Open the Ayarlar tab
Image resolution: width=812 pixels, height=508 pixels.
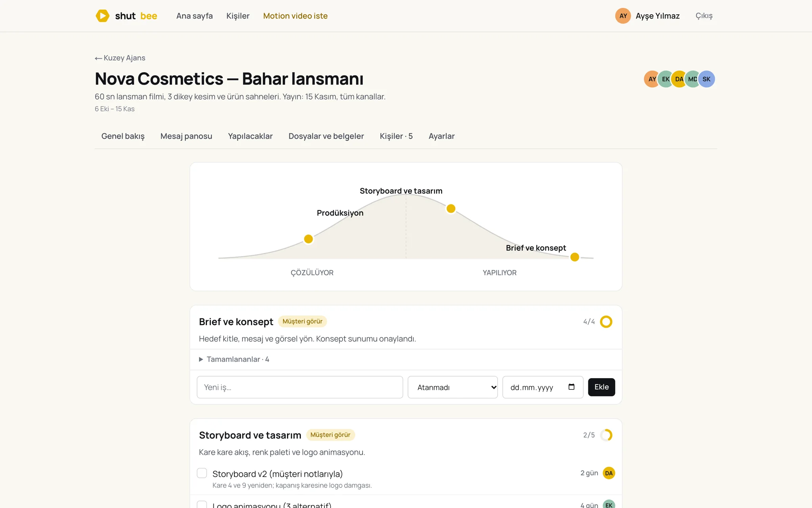pyautogui.click(x=441, y=136)
